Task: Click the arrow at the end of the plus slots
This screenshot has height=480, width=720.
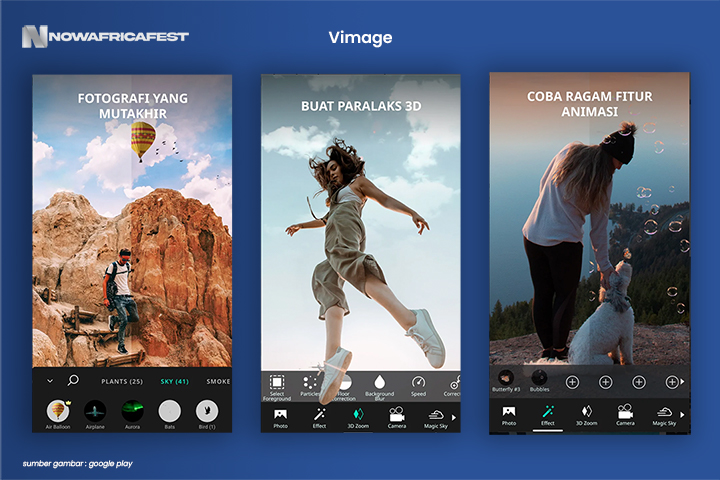Action: click(682, 381)
